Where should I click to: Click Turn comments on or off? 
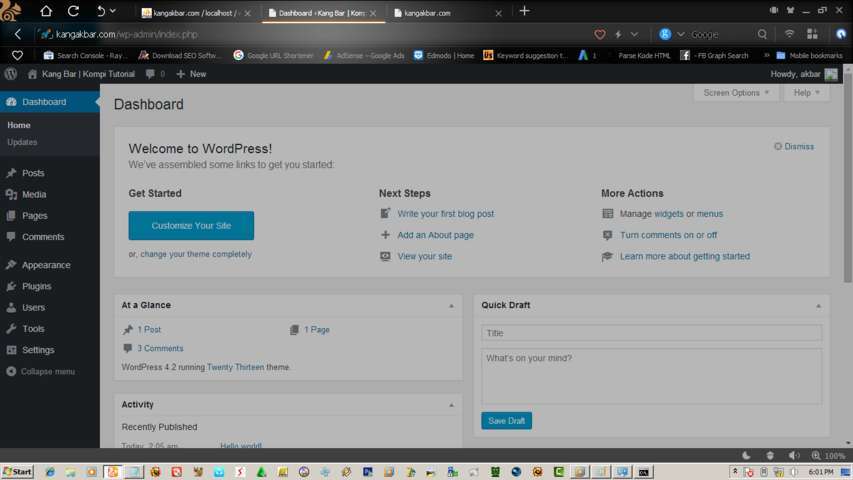coord(668,235)
